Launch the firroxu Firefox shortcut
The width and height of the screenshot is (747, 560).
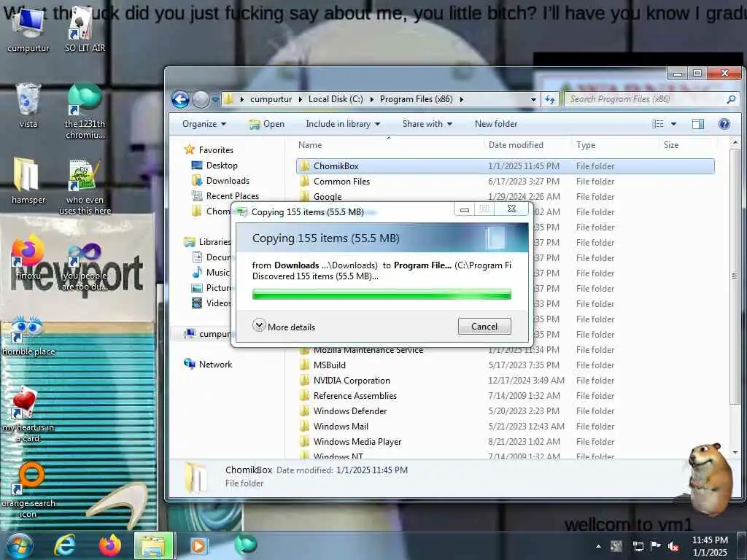28,257
